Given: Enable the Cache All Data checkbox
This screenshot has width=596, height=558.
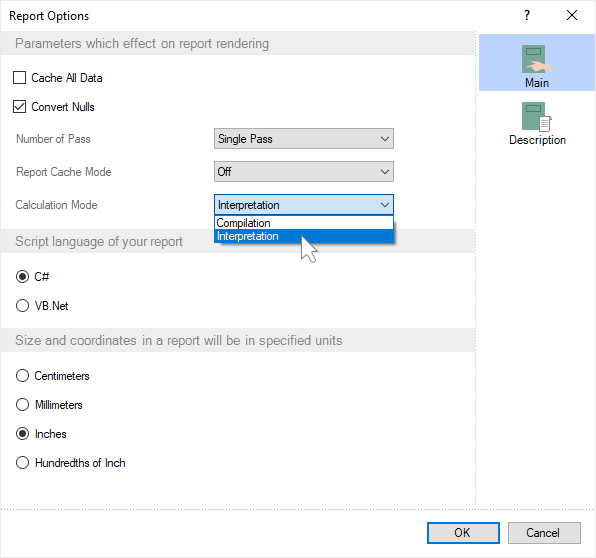Looking at the screenshot, I should [19, 78].
